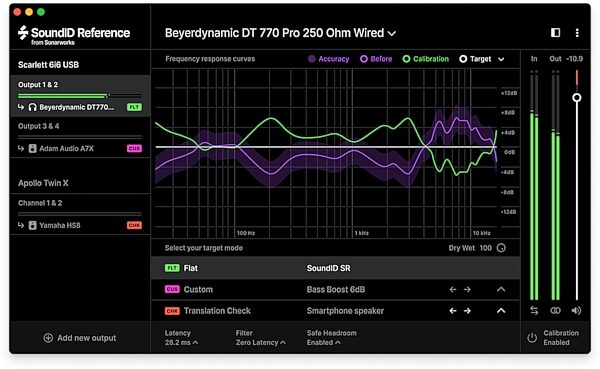Click the CHK badge in Translation Check row
This screenshot has height=369, width=600.
pyautogui.click(x=172, y=311)
